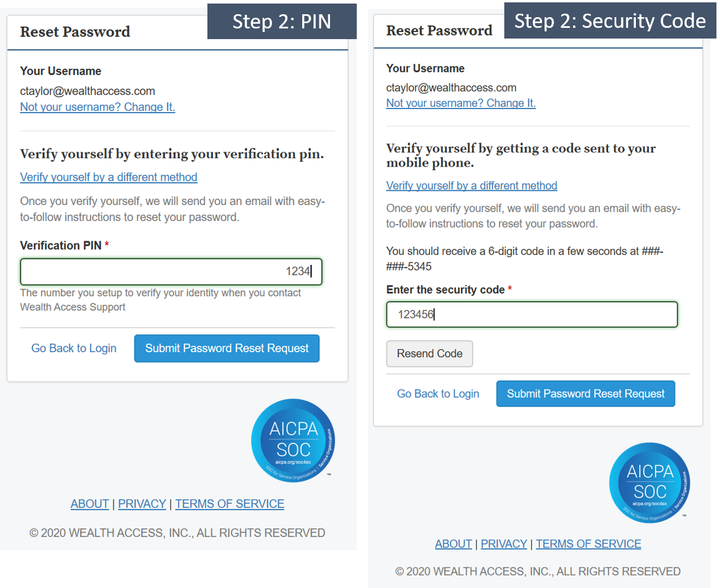
Task: Change username link in Security Code panel
Action: point(461,103)
